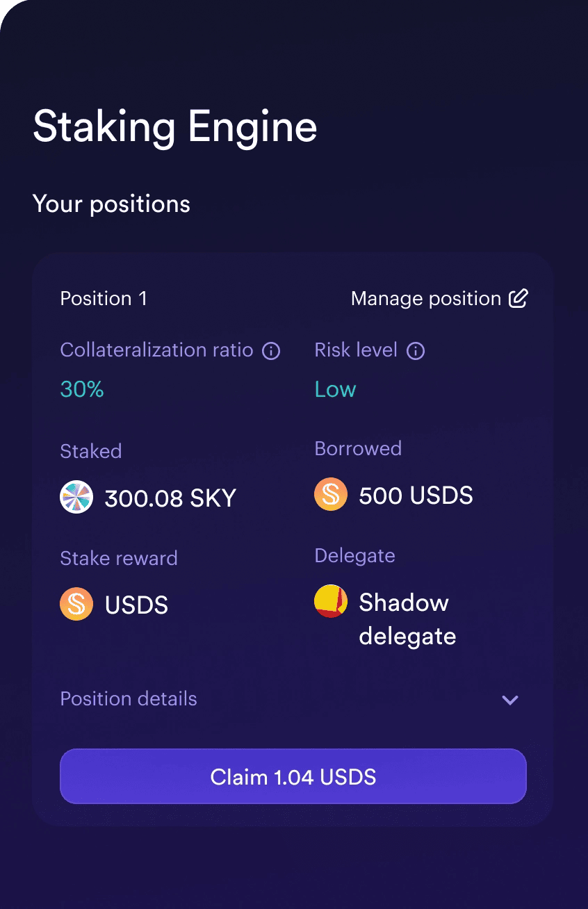
Task: Open Manage position link
Action: (x=440, y=299)
